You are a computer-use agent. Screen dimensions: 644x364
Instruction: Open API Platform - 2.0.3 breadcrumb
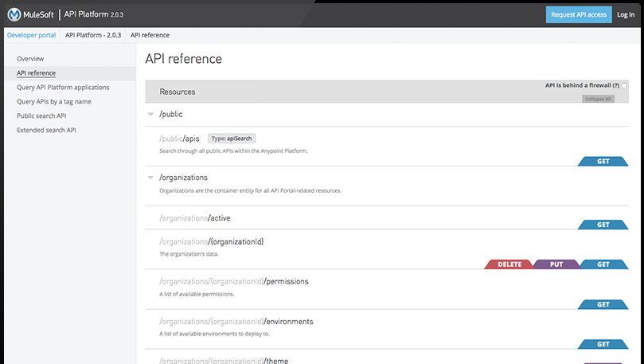[x=93, y=35]
